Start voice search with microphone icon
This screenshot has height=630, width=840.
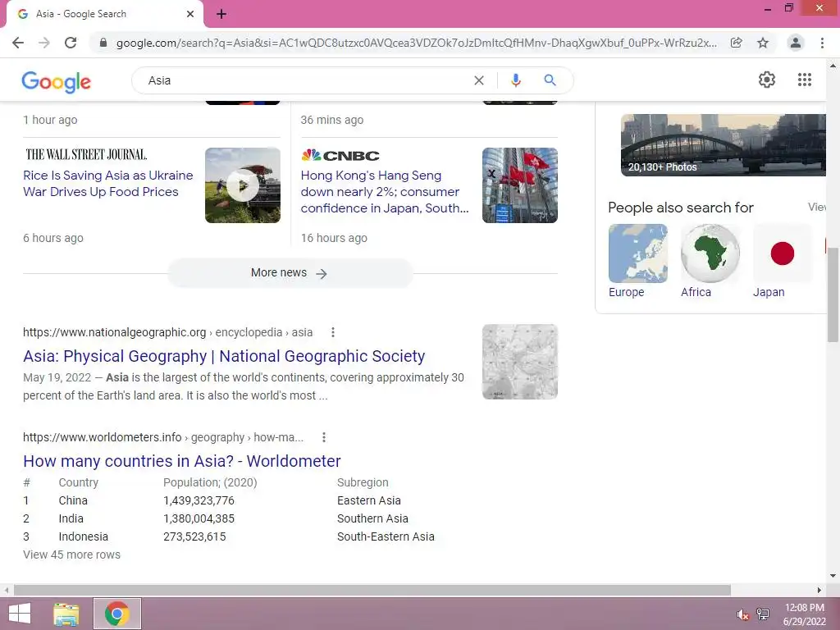(515, 80)
